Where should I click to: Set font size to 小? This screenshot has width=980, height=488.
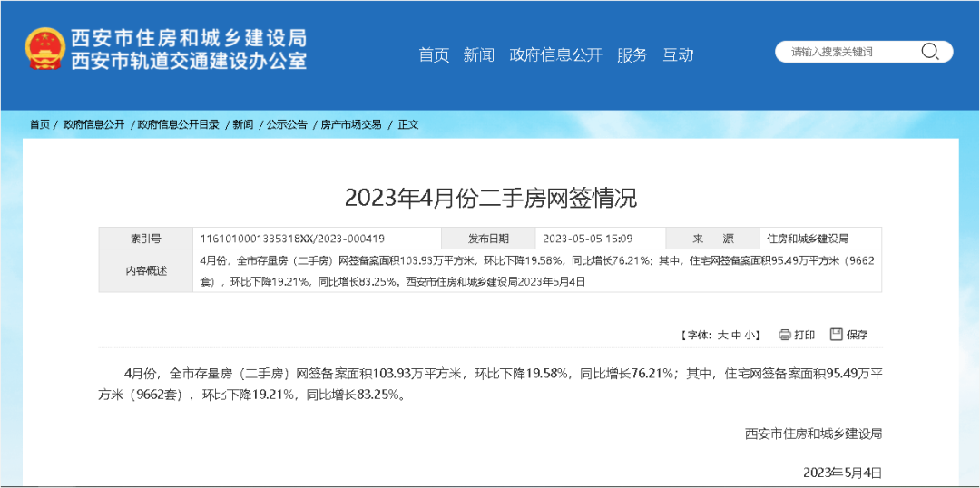click(750, 336)
